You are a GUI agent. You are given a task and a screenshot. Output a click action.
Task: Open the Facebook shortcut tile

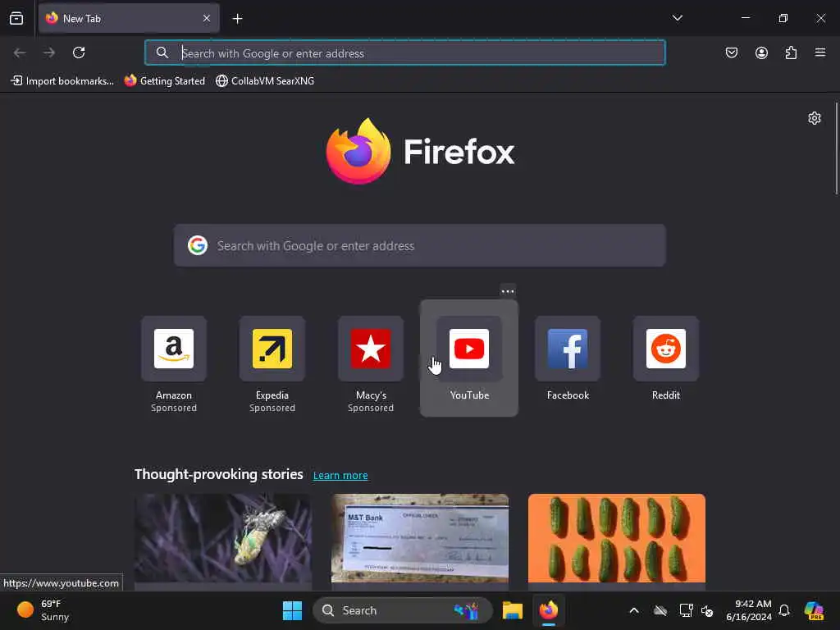568,359
